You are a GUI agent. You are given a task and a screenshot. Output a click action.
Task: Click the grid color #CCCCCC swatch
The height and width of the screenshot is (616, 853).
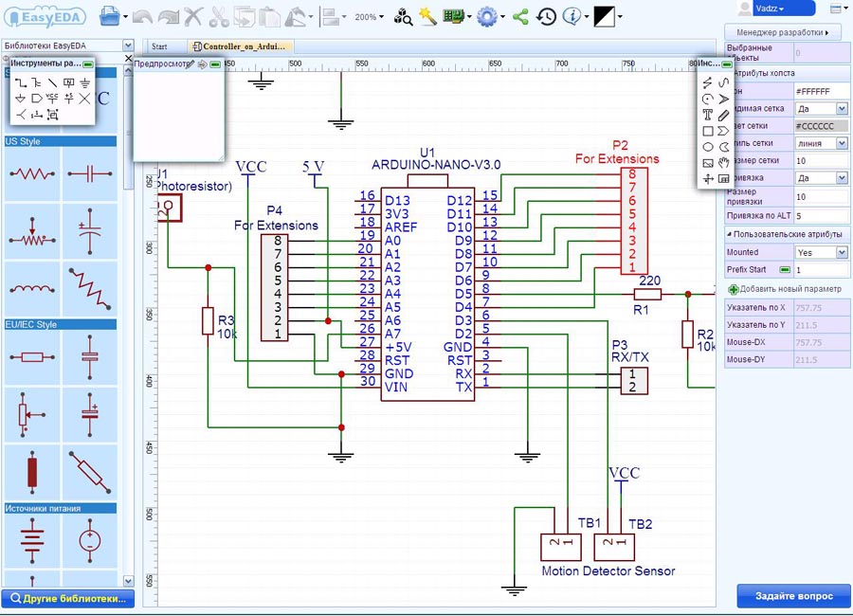point(821,126)
